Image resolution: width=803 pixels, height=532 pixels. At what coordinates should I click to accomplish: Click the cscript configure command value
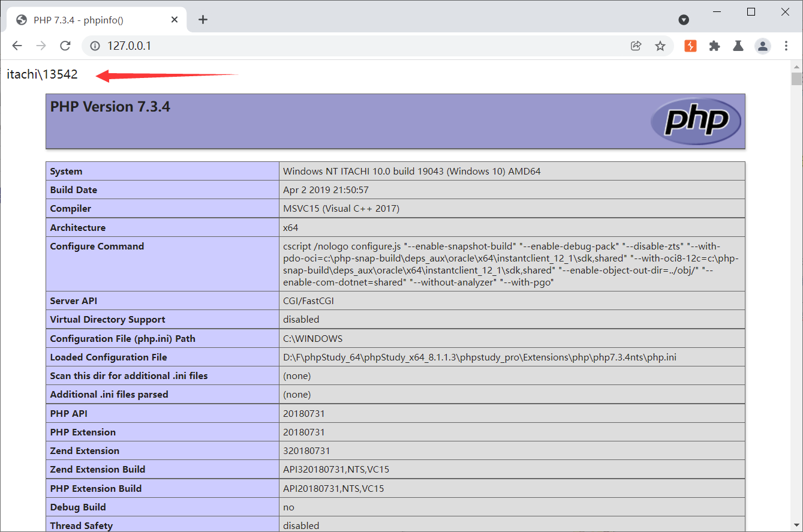tap(511, 265)
